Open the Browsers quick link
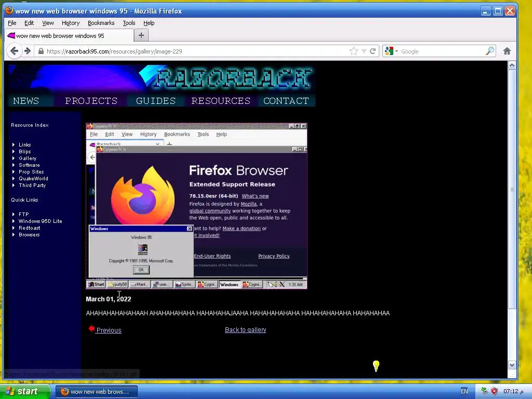Image resolution: width=532 pixels, height=399 pixels. coord(29,234)
